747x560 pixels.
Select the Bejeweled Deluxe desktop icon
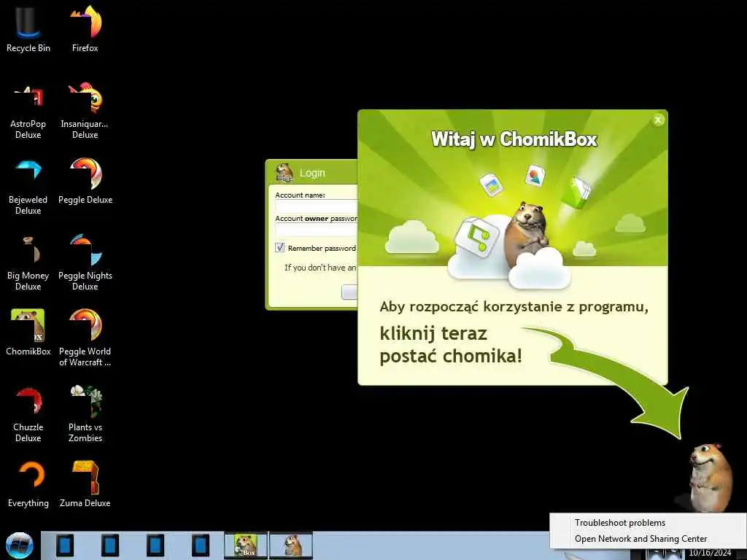[28, 187]
